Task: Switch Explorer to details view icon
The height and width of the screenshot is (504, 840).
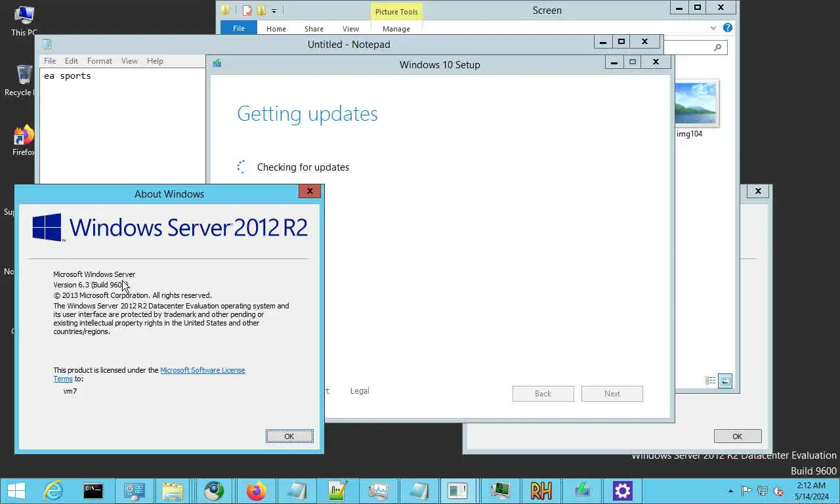Action: point(710,381)
